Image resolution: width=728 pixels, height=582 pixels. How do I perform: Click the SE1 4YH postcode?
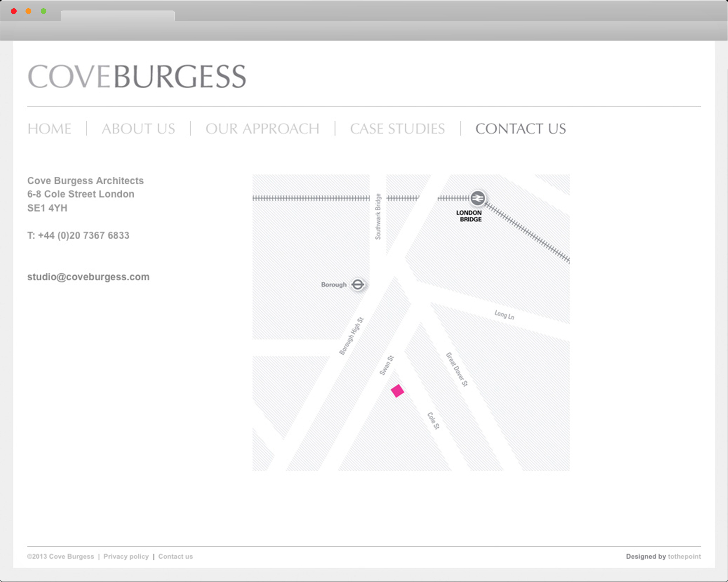47,208
